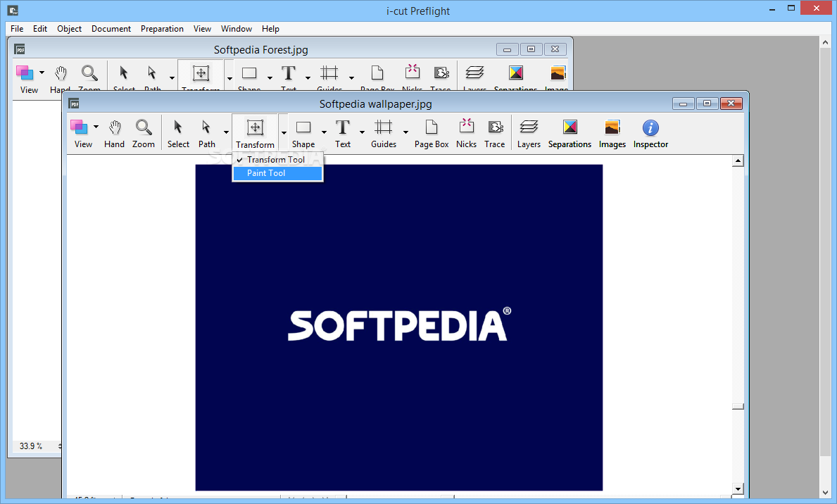Open the Images panel in wallpaper window

(612, 134)
